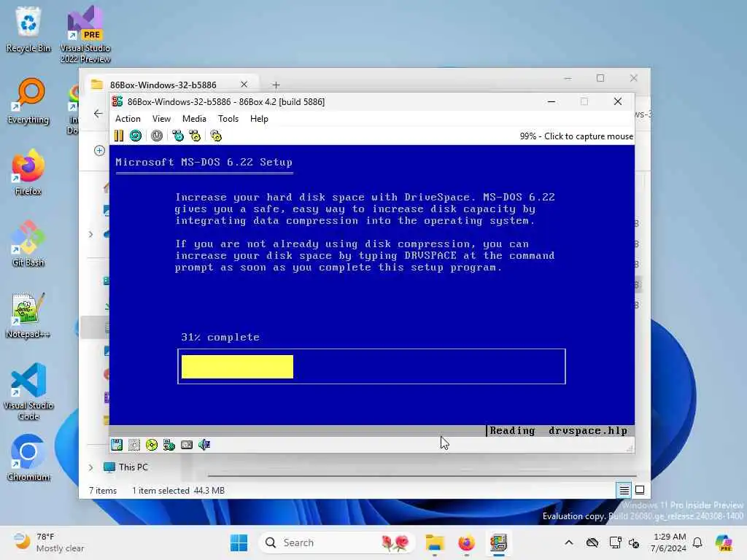Open the Git Bash desktop shortcut

28,244
